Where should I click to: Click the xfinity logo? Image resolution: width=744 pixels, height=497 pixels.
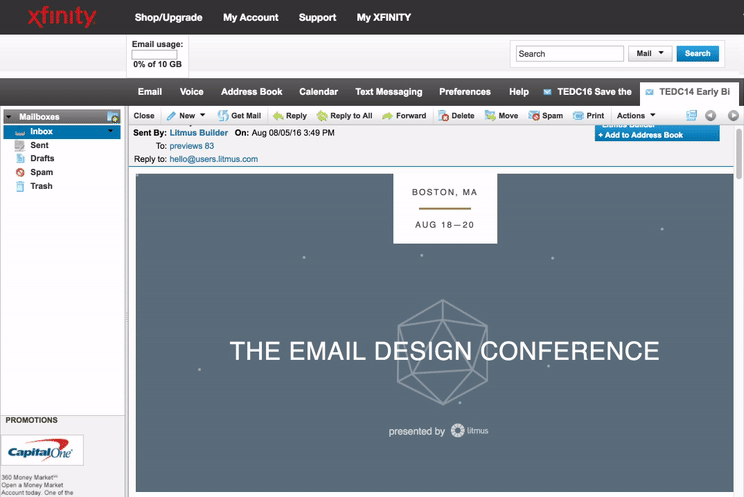[x=62, y=18]
